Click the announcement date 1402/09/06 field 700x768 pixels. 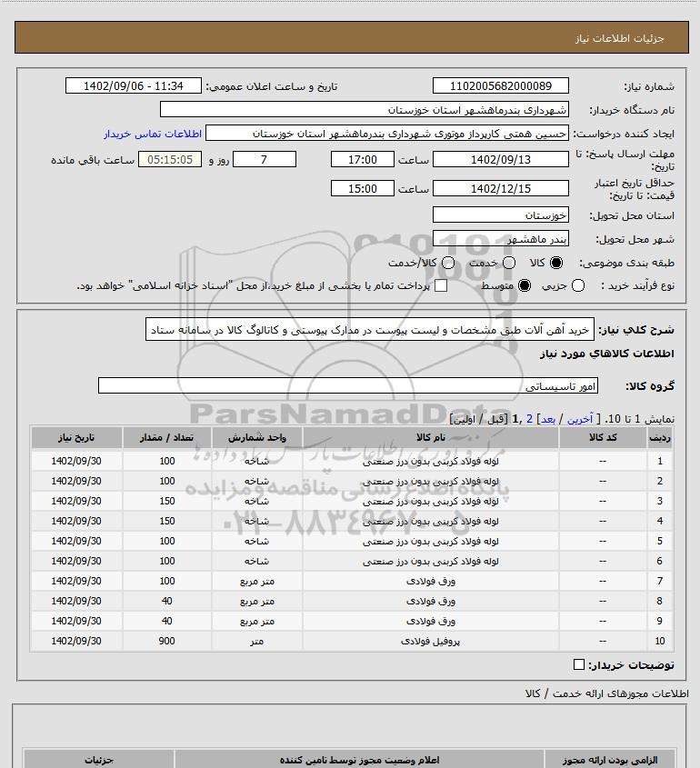pyautogui.click(x=134, y=85)
